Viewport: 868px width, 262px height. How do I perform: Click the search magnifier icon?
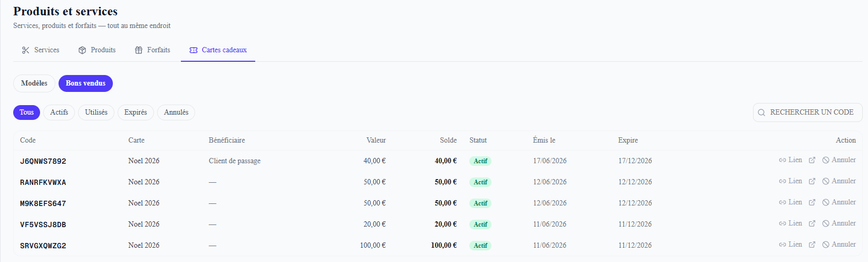pos(761,113)
